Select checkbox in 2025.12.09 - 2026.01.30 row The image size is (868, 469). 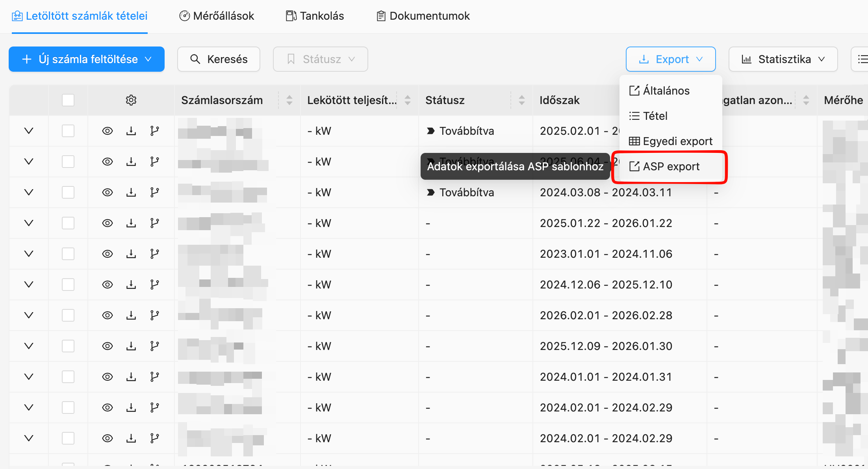click(68, 346)
